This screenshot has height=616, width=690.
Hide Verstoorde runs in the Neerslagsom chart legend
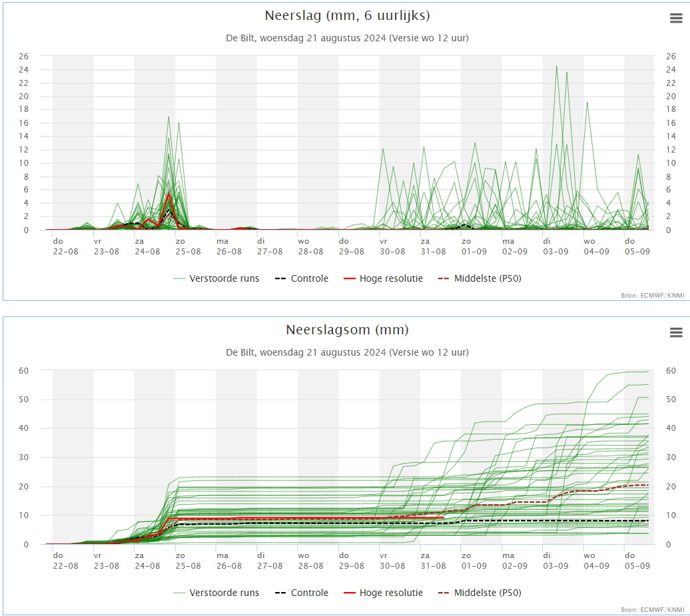coord(224,593)
